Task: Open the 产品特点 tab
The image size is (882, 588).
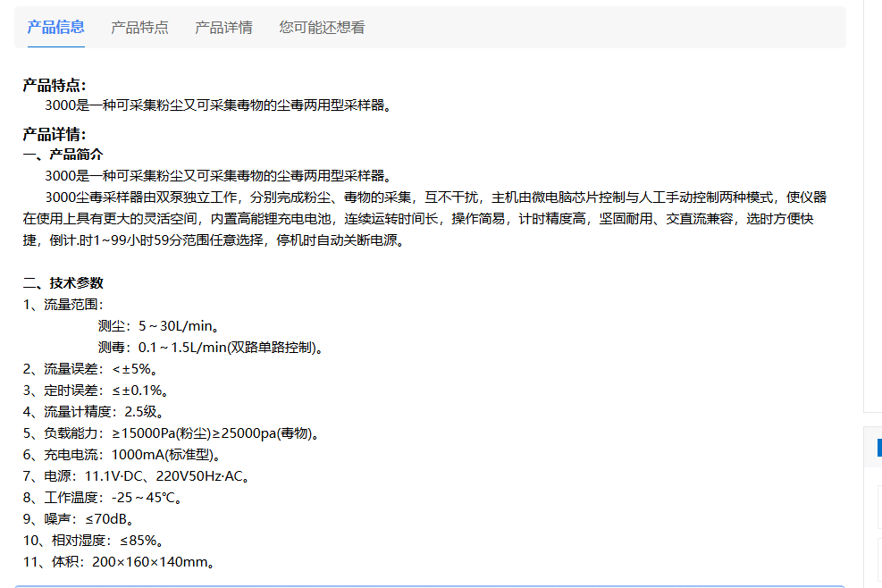Action: point(139,28)
